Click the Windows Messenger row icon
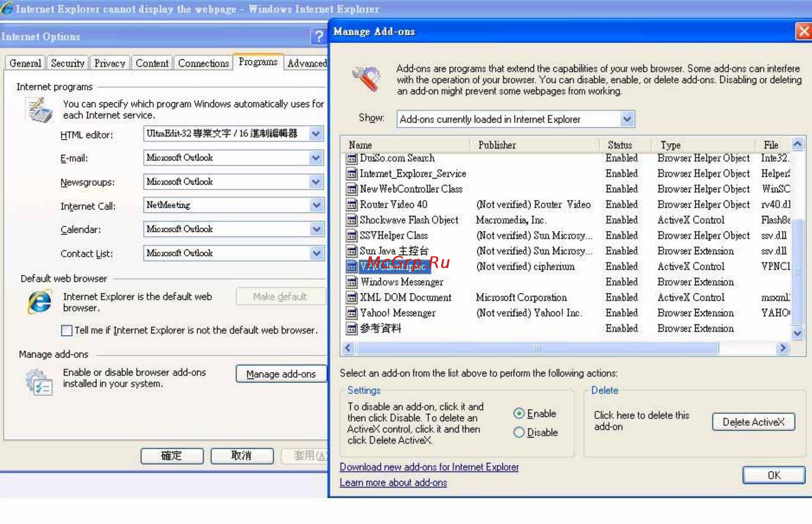 [351, 282]
